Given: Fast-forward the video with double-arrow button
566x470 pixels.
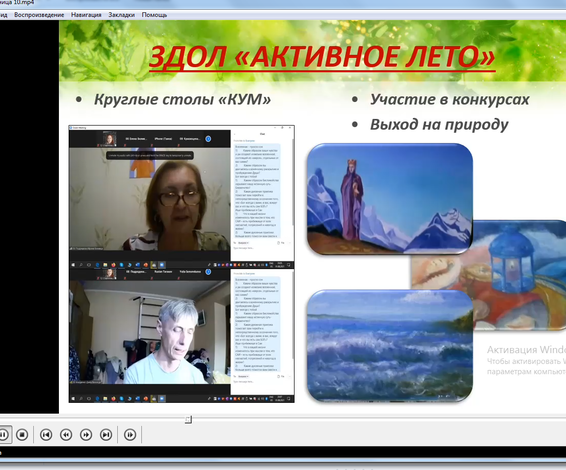Looking at the screenshot, I should click(86, 435).
